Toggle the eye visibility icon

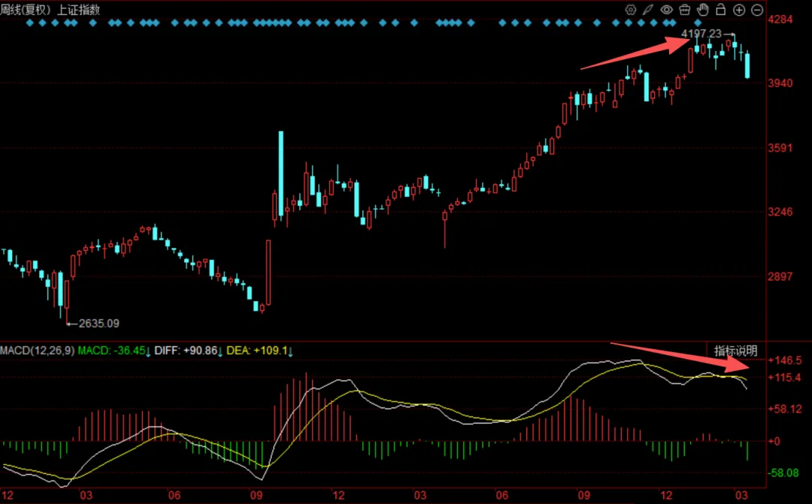click(666, 10)
